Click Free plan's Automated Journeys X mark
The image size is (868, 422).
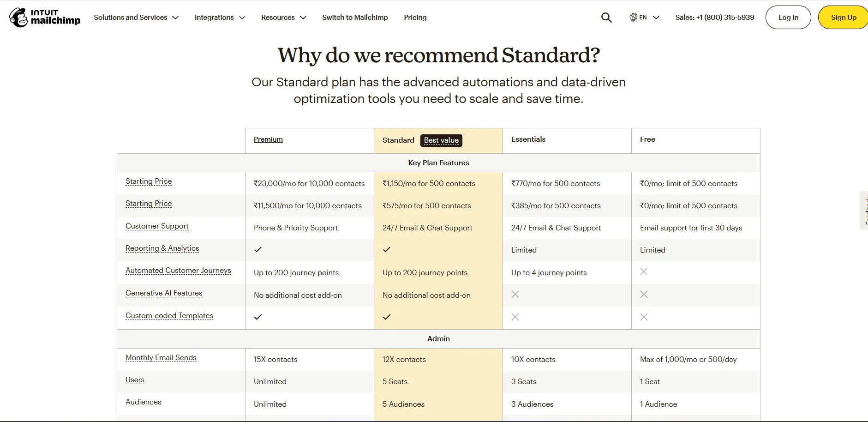[x=644, y=272]
